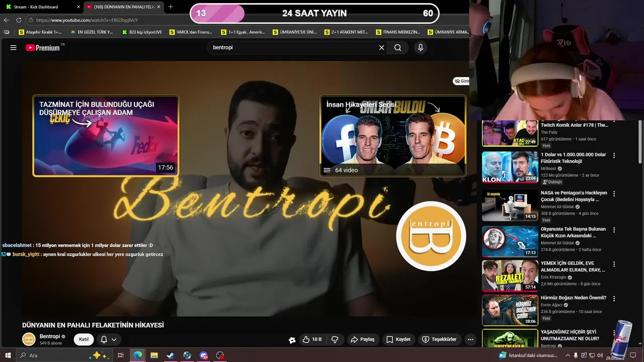
Task: Open the 1 Dolar vs 1.000.000.000 Dolar thumbnail
Action: point(510,167)
